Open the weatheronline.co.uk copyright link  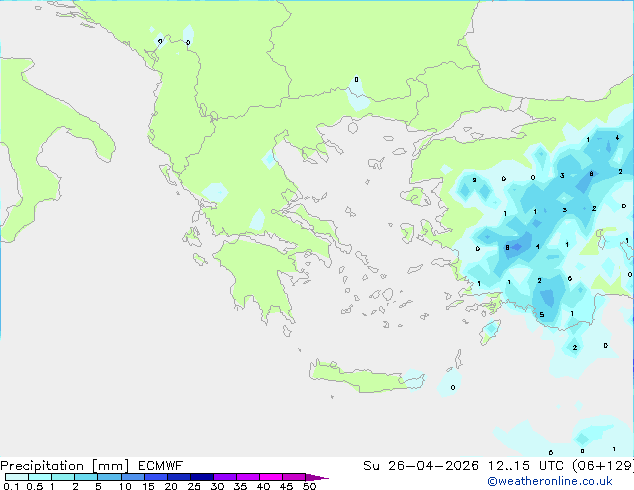550,481
